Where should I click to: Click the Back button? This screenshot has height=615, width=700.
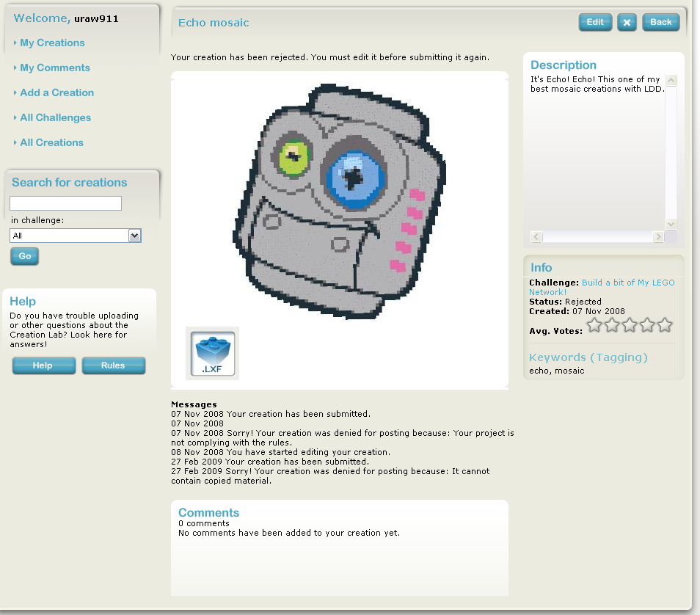coord(660,22)
